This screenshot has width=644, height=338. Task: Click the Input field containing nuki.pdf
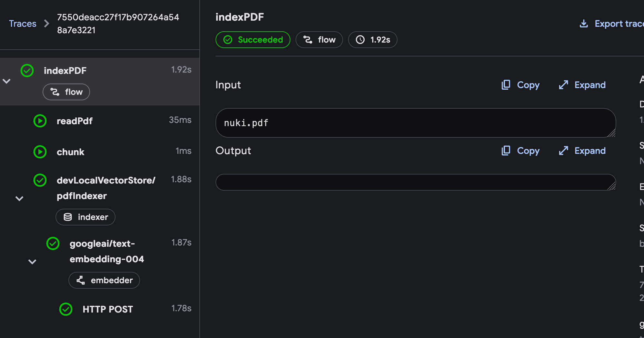(x=415, y=123)
